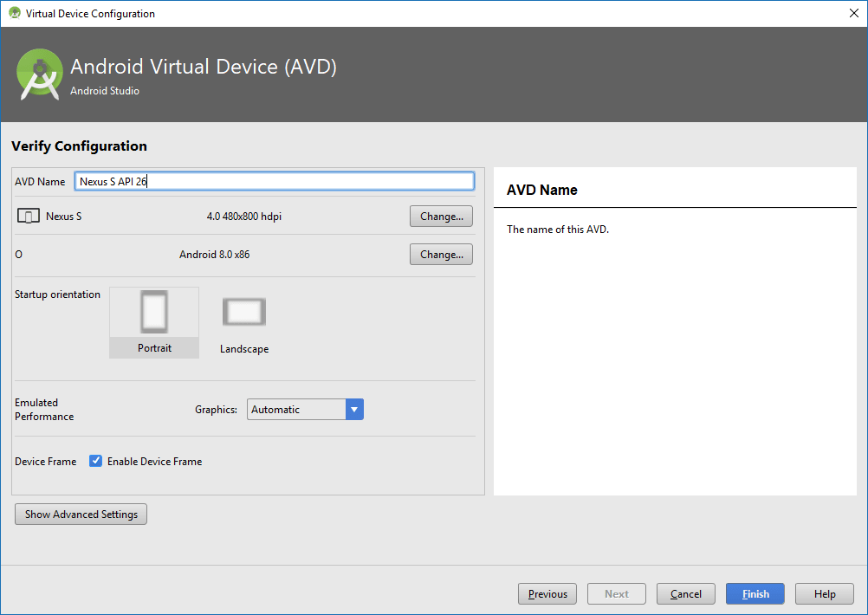
Task: Open Help for this dialog
Action: [825, 594]
